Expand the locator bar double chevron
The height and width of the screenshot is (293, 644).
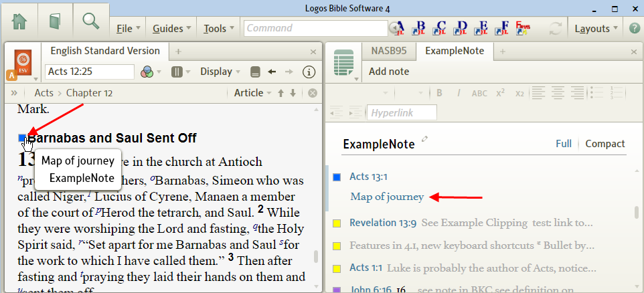13,93
